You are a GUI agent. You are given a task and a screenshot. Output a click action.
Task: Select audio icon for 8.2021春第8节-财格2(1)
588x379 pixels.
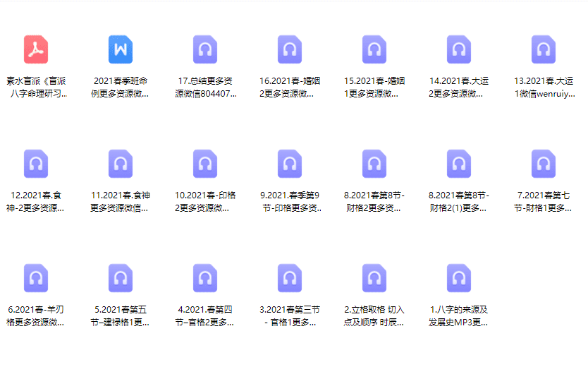pyautogui.click(x=459, y=164)
